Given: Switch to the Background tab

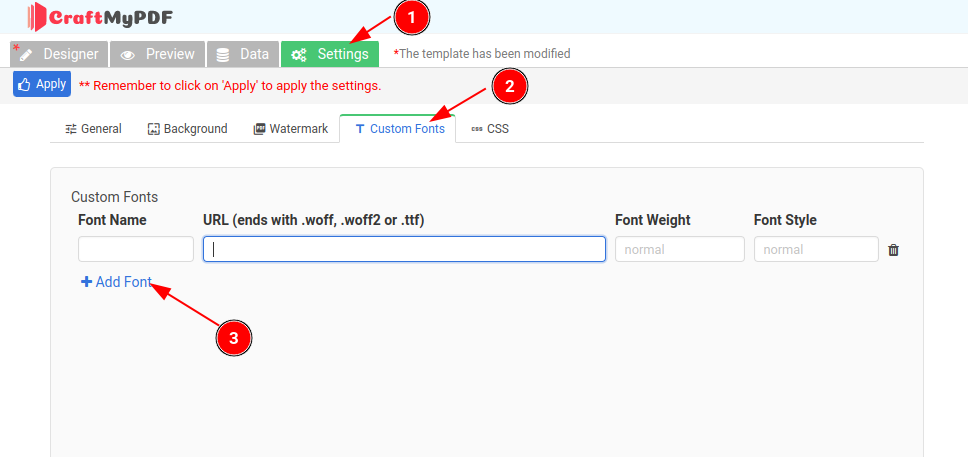Looking at the screenshot, I should [187, 129].
